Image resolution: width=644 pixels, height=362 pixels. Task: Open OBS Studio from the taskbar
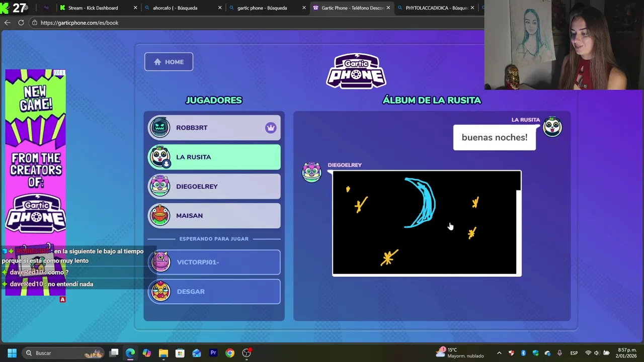click(x=247, y=353)
